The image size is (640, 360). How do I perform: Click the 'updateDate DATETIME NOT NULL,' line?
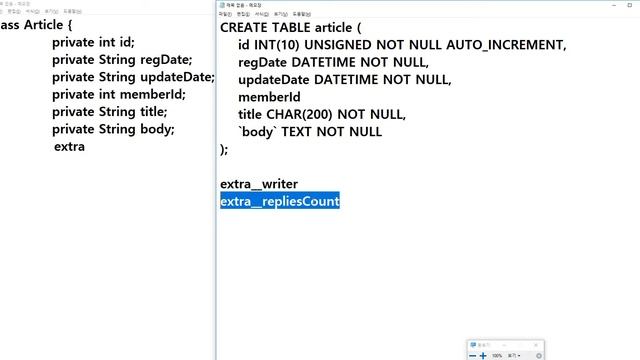click(344, 80)
